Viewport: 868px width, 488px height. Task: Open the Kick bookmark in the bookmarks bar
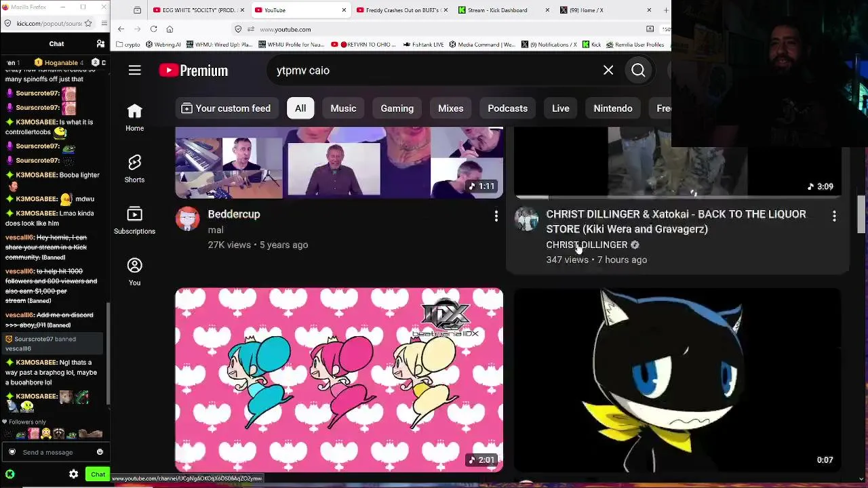tap(591, 45)
